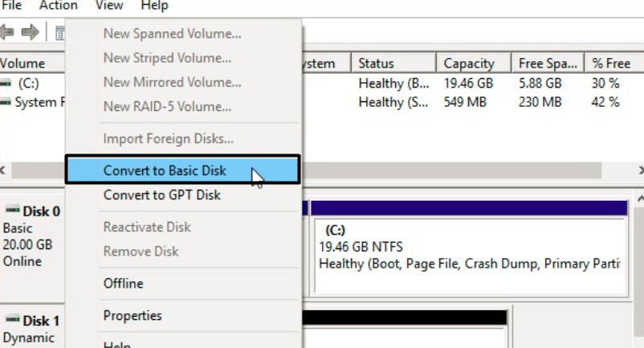The height and width of the screenshot is (348, 644).
Task: Choose Convert to GPT Disk
Action: 162,194
